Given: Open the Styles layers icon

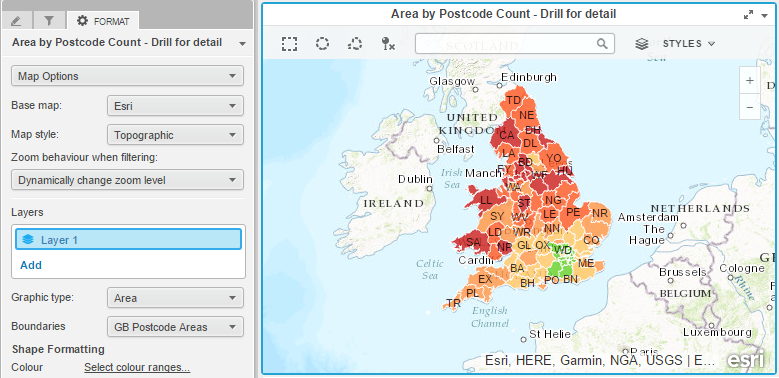Looking at the screenshot, I should (x=642, y=44).
